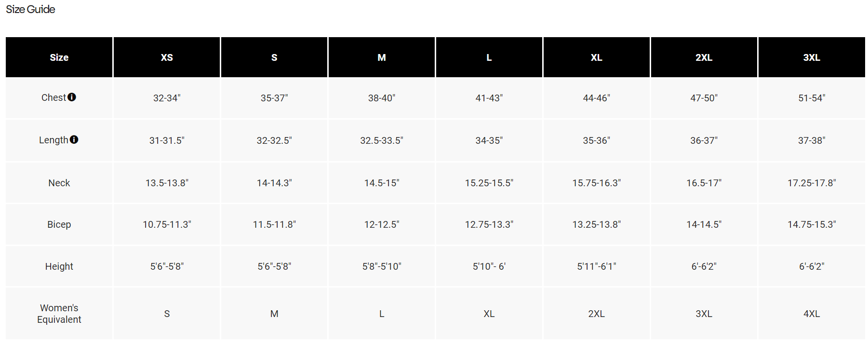Click the Size header cell

[59, 57]
